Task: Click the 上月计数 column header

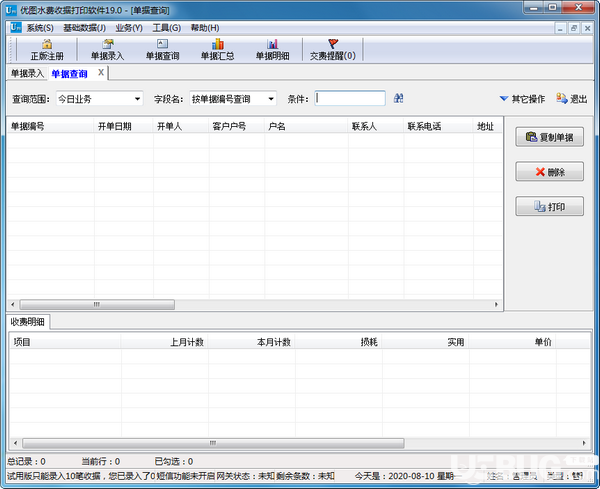Action: pyautogui.click(x=165, y=342)
